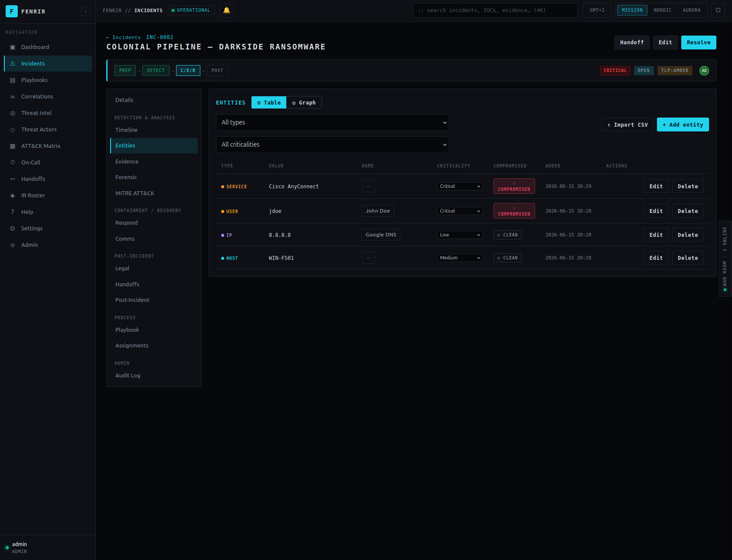Click the Threat Actors diamond icon
This screenshot has height=560, width=732.
point(13,130)
